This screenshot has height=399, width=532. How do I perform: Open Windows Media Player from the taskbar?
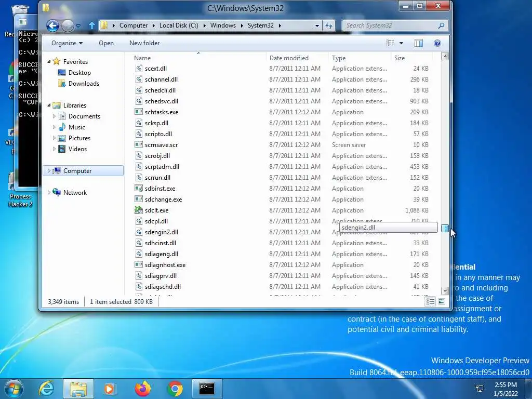point(109,389)
